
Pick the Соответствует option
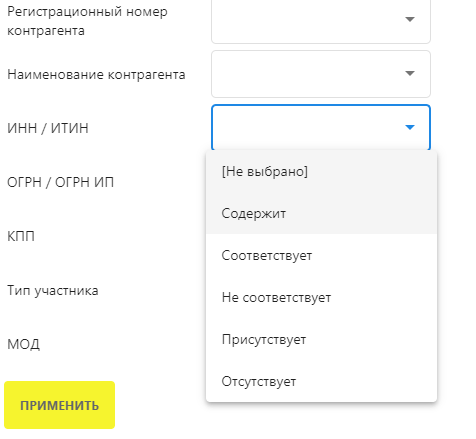[321, 255]
